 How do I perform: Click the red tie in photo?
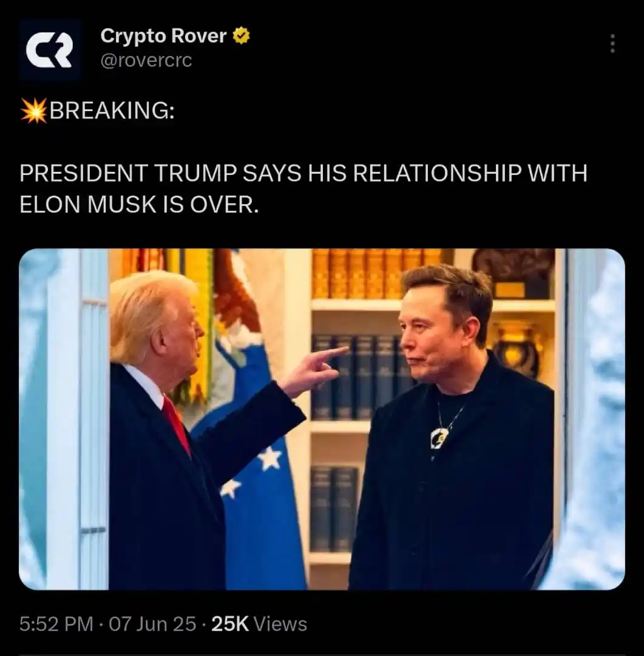click(177, 425)
